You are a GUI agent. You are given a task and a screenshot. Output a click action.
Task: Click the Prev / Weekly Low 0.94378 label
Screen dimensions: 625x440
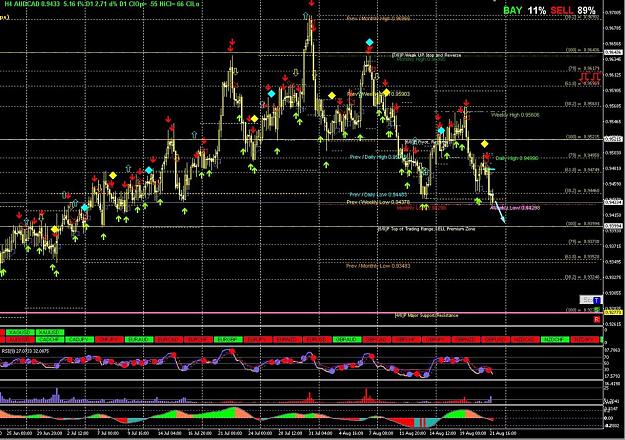[378, 202]
